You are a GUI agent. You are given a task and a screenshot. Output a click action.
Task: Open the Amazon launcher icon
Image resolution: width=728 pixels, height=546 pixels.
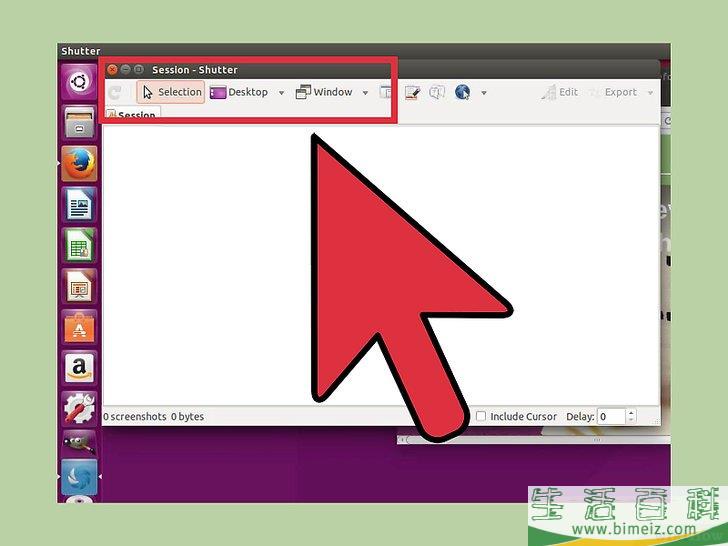pos(79,368)
